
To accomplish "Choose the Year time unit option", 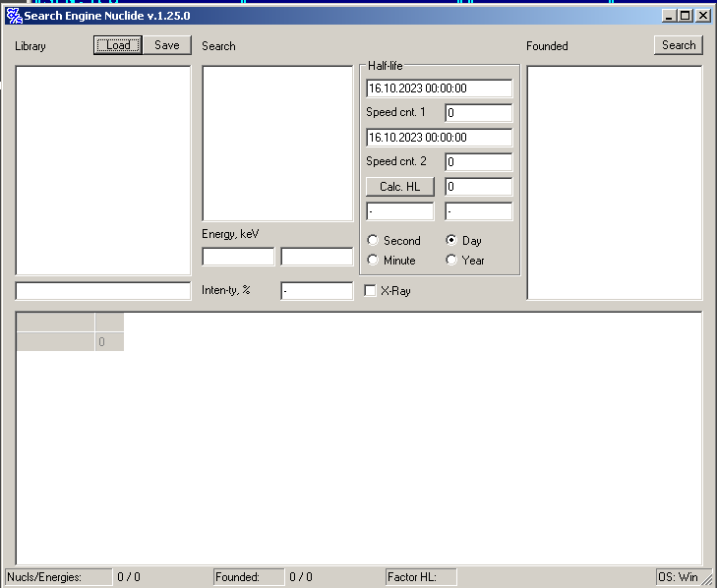I will 451,261.
